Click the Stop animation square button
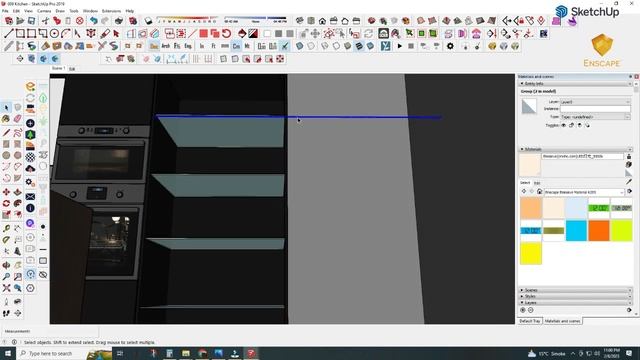Image resolution: width=640 pixels, height=360 pixels. tap(411, 46)
